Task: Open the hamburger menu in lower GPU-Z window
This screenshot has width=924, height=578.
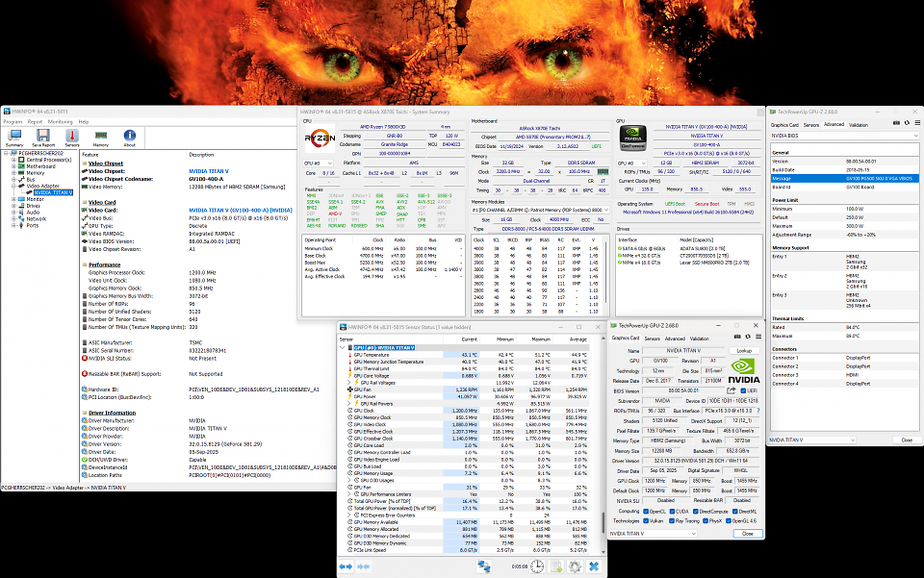Action: pyautogui.click(x=758, y=337)
